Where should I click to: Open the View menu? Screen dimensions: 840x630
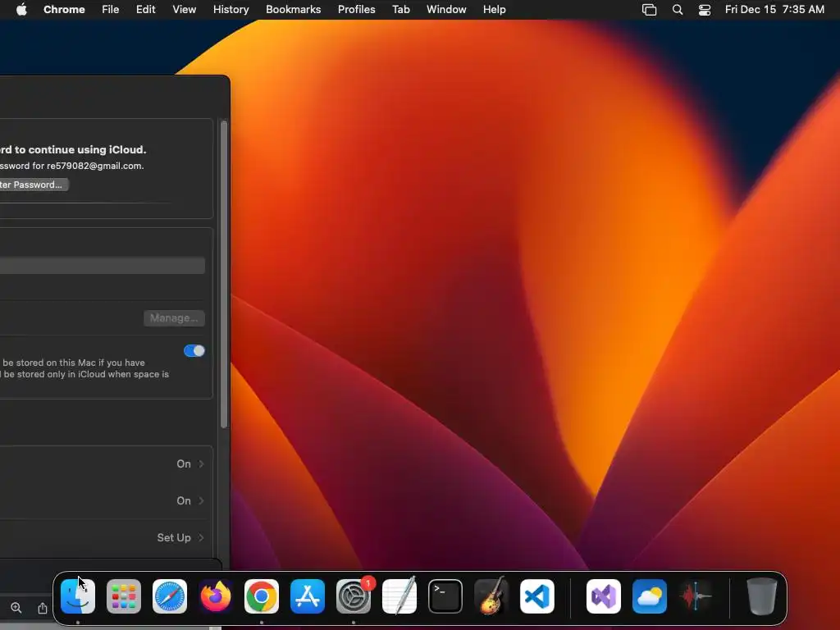[185, 10]
